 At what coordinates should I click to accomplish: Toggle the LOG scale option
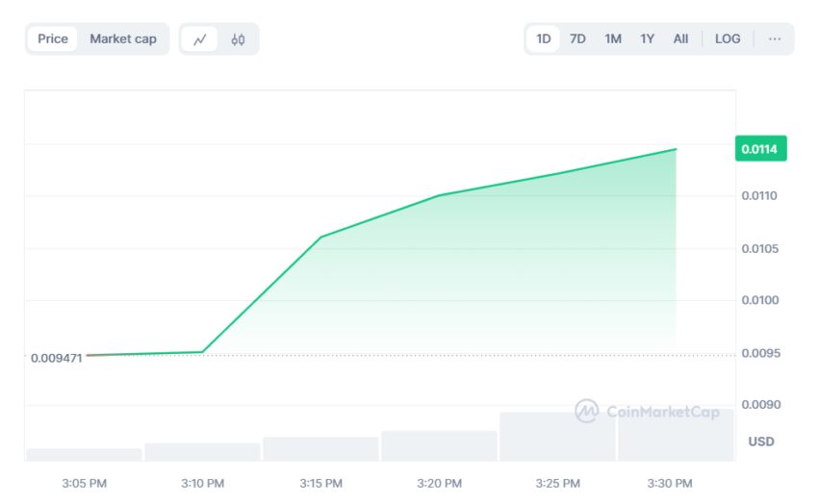[728, 39]
